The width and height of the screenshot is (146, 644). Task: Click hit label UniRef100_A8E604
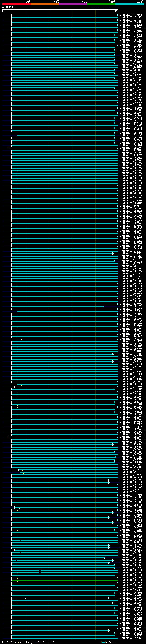tap(131, 244)
